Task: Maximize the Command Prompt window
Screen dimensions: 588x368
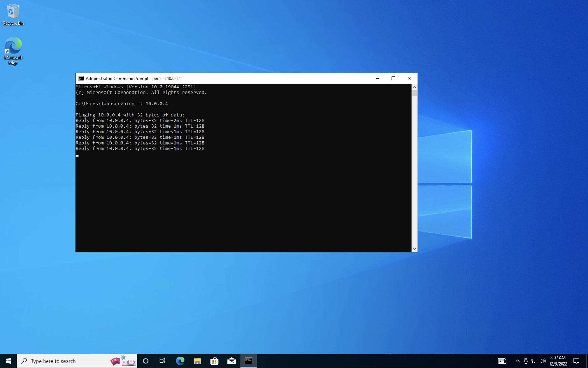Action: click(393, 78)
